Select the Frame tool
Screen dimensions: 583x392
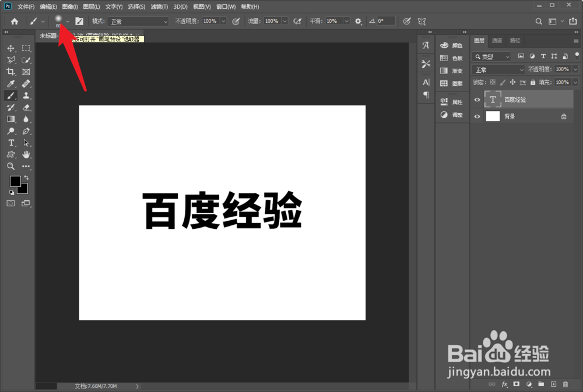click(26, 72)
